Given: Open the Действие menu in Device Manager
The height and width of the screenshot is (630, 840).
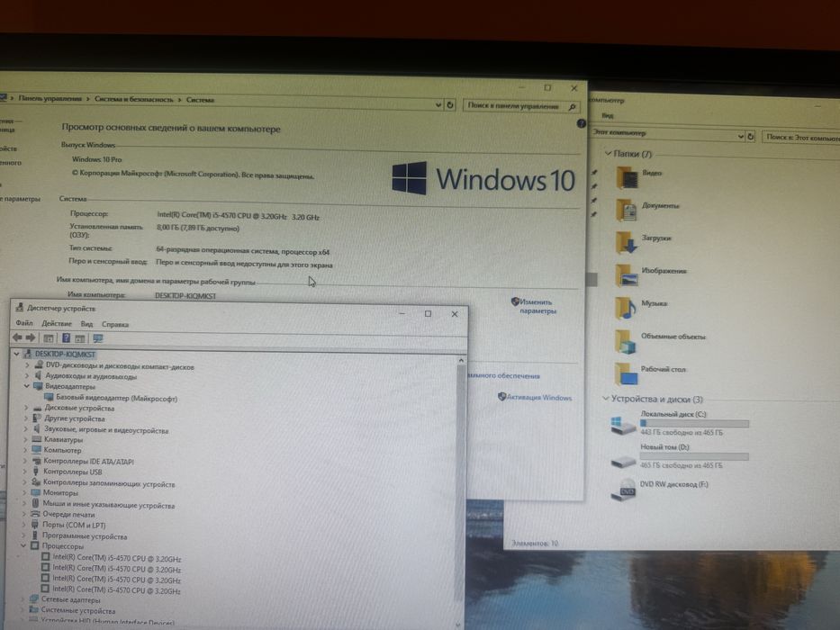Looking at the screenshot, I should (x=56, y=324).
